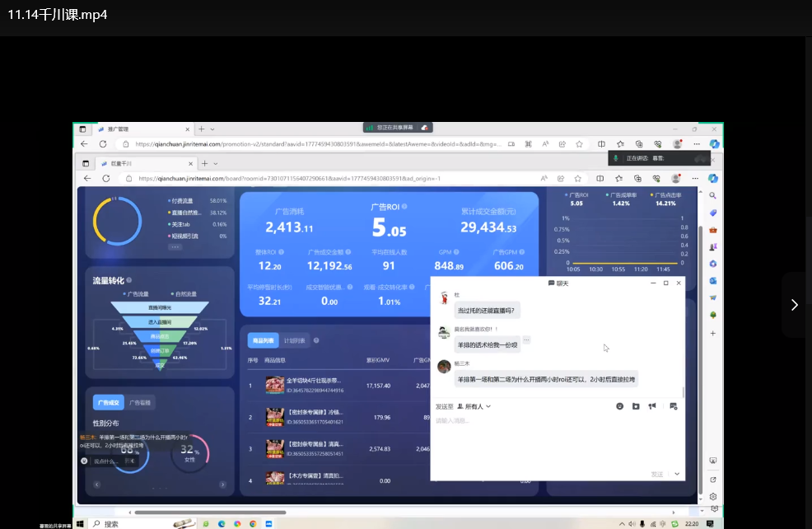Go back in the inner 巨量千川 browser

87,178
